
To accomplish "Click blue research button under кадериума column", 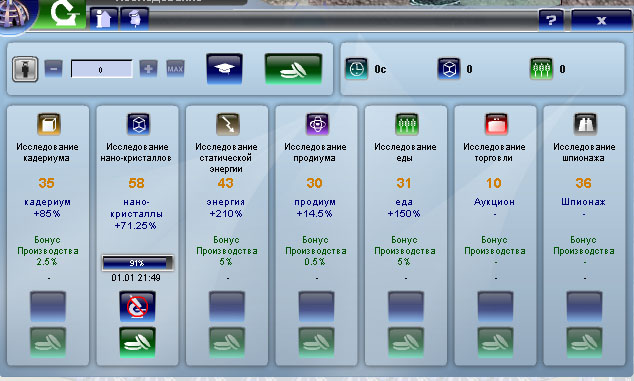I will pyautogui.click(x=48, y=306).
